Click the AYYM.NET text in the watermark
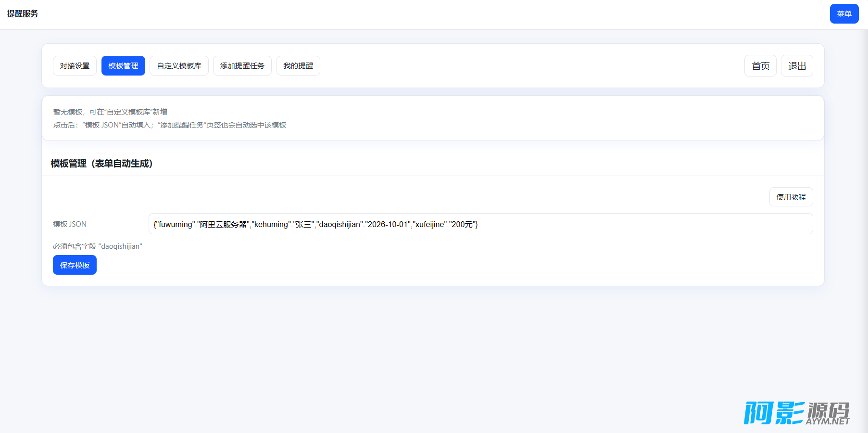Screen dimensions: 868x433 [828, 421]
